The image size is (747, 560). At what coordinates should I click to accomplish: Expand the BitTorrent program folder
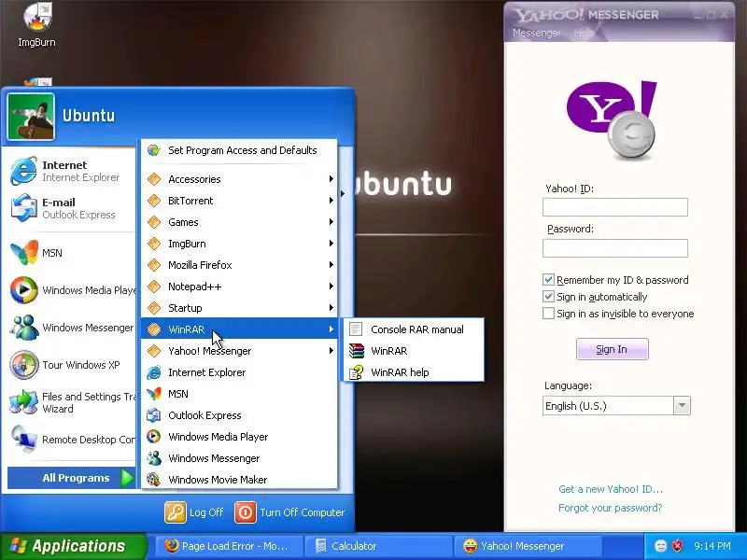click(x=239, y=201)
